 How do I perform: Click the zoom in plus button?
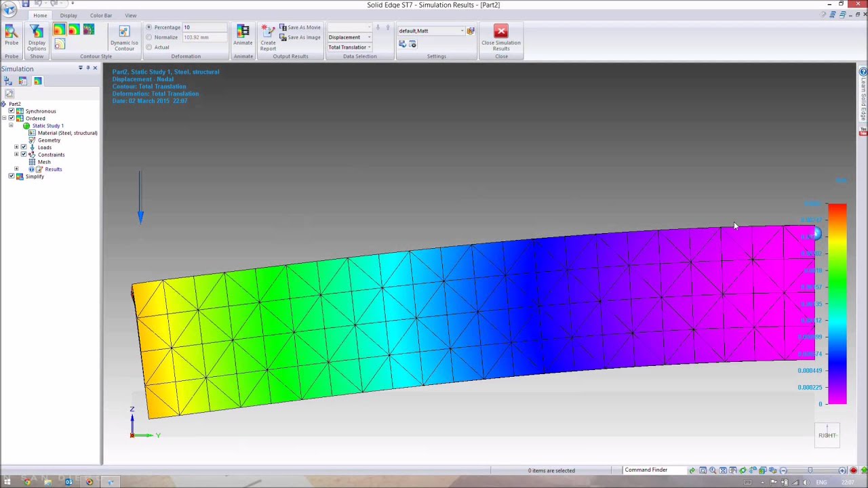(x=842, y=470)
